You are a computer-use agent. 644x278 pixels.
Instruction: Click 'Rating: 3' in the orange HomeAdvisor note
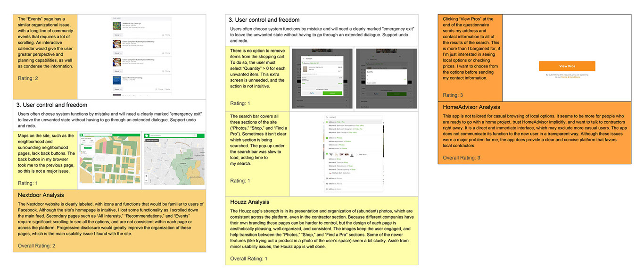[453, 95]
